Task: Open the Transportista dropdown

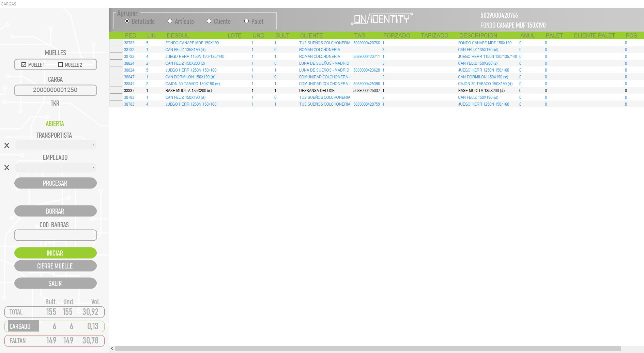Action: [x=56, y=145]
